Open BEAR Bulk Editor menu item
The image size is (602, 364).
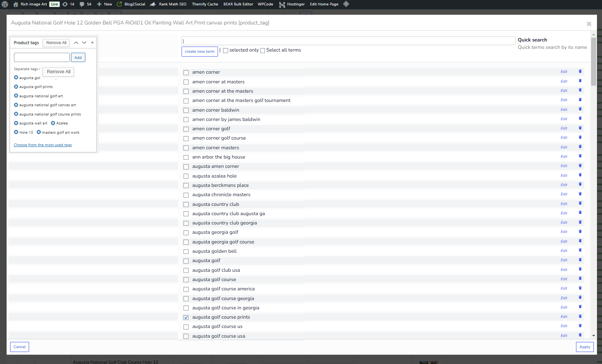238,4
